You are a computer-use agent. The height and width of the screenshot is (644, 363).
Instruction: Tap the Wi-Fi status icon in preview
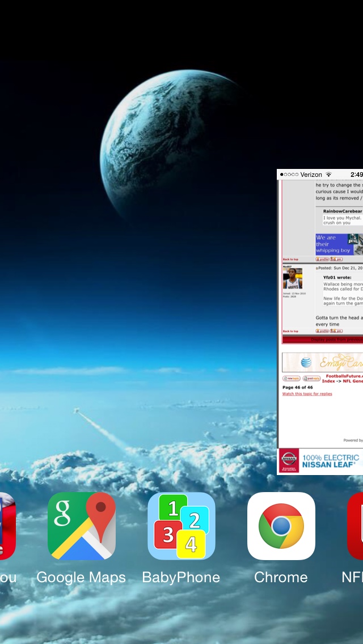pos(328,175)
